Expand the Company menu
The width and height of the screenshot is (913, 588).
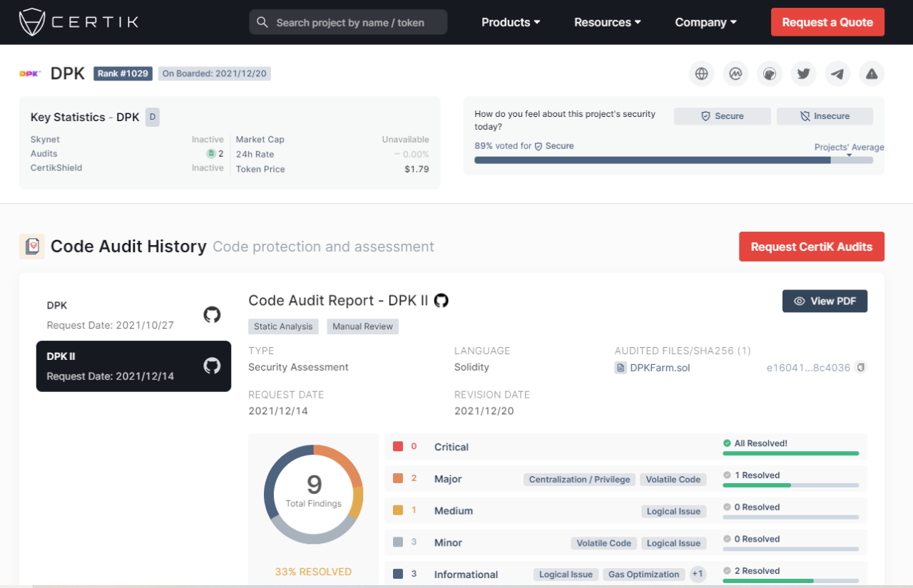point(706,22)
